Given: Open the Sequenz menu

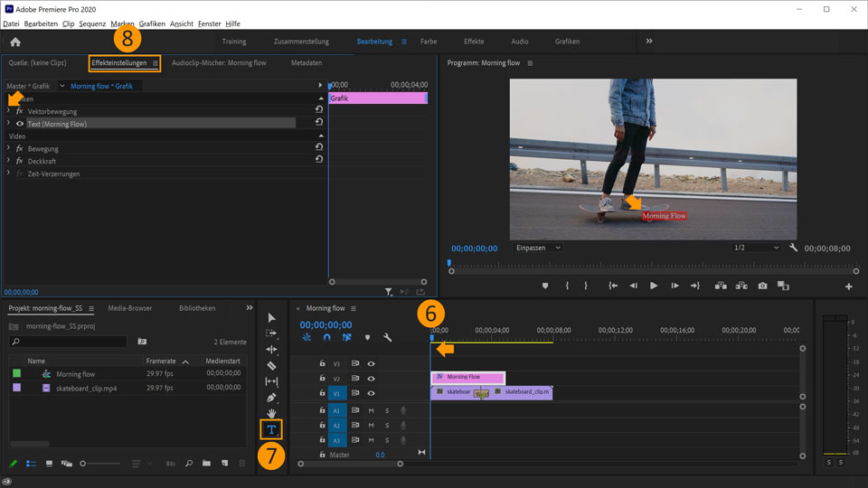Looking at the screenshot, I should [92, 23].
